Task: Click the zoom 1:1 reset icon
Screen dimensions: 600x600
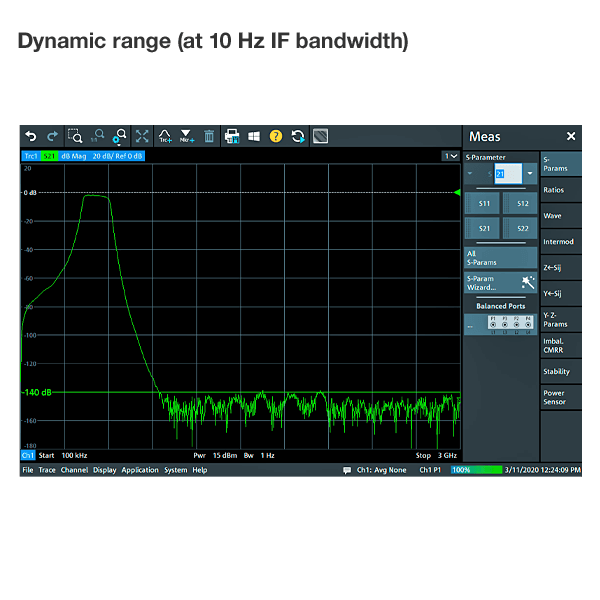Action: (x=97, y=136)
